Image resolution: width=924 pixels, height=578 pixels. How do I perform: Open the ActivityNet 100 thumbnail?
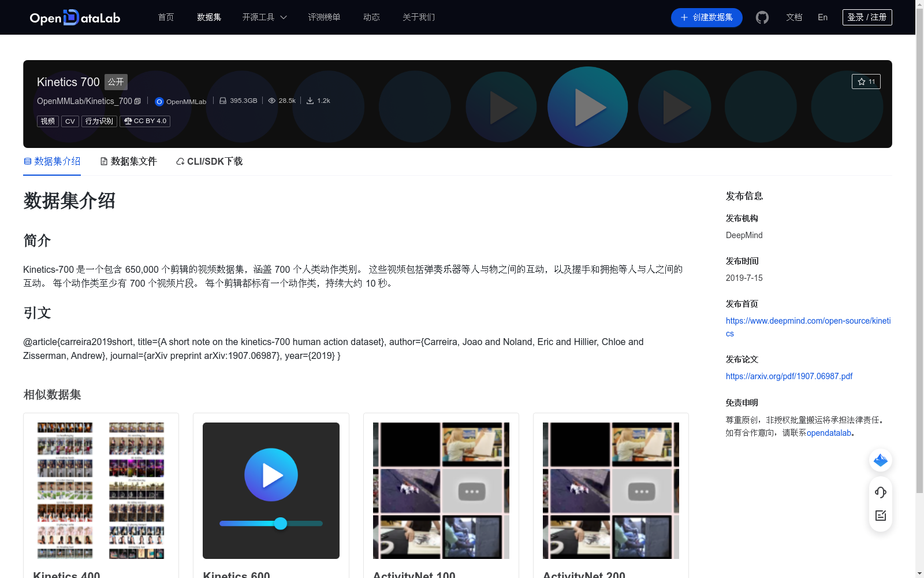pyautogui.click(x=441, y=491)
